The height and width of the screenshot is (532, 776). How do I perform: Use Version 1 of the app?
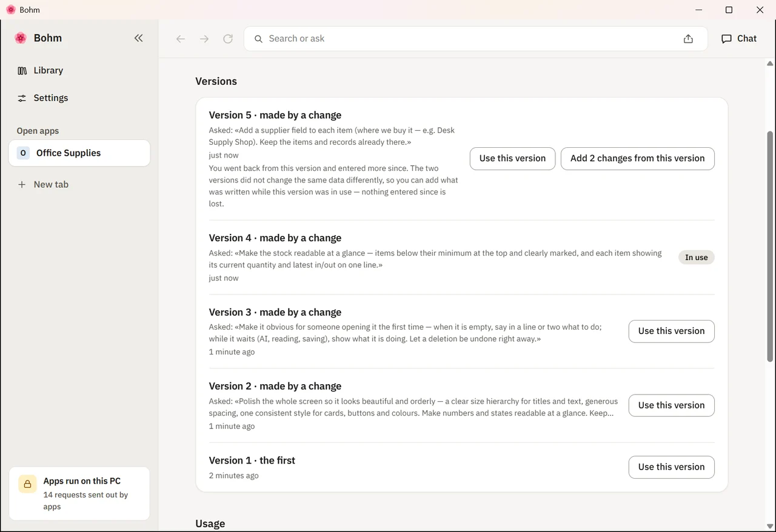(671, 467)
